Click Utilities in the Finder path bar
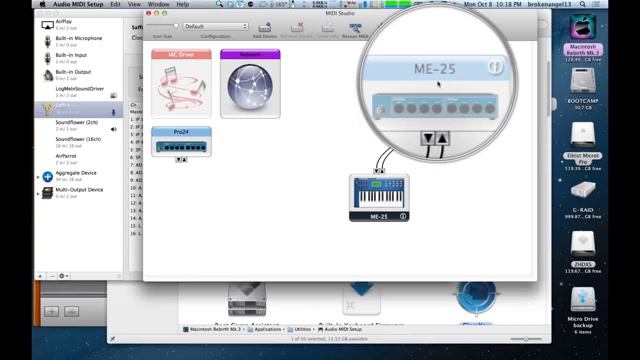The image size is (640, 360). [x=299, y=329]
